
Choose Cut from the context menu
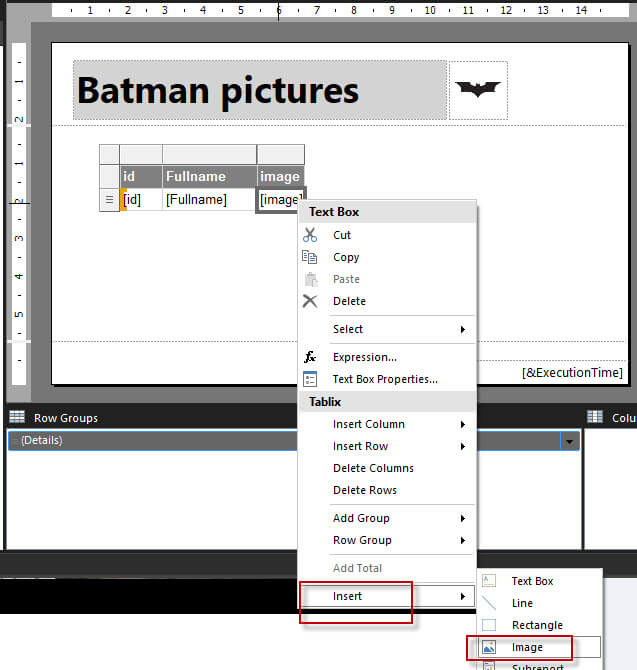(x=388, y=235)
